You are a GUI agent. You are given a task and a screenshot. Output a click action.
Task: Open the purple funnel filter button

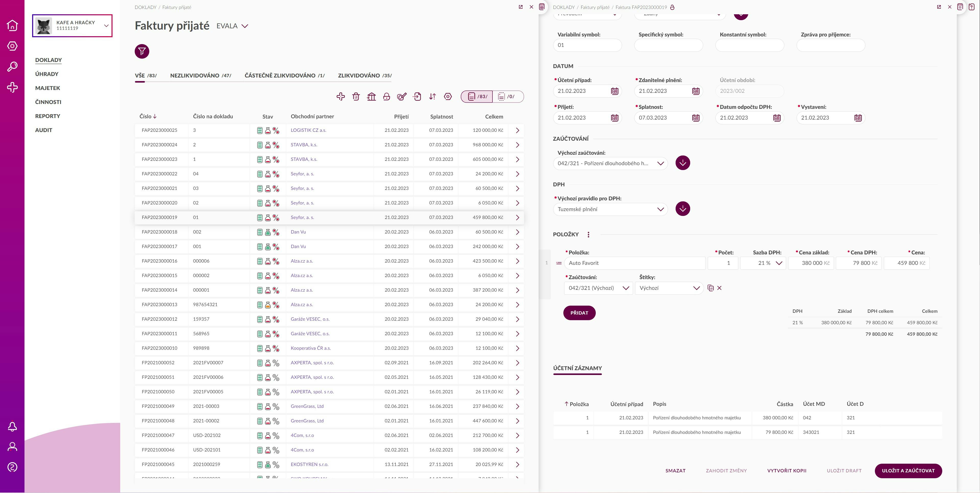(142, 51)
